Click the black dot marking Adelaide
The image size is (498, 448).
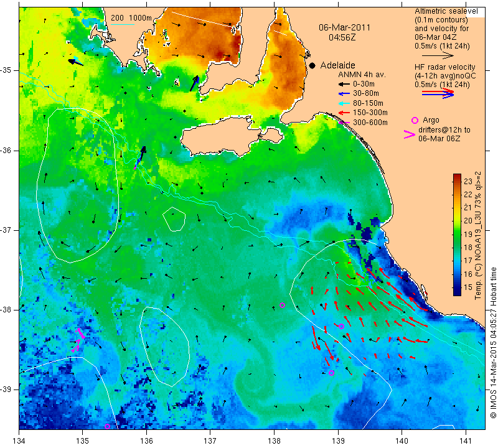pyautogui.click(x=312, y=65)
